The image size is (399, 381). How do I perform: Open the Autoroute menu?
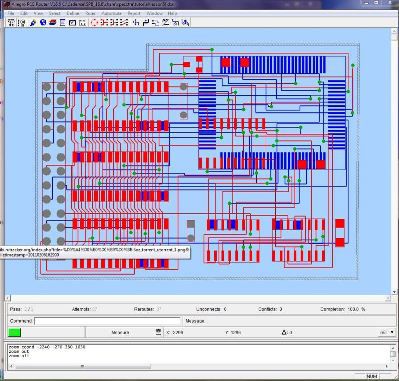coord(111,13)
